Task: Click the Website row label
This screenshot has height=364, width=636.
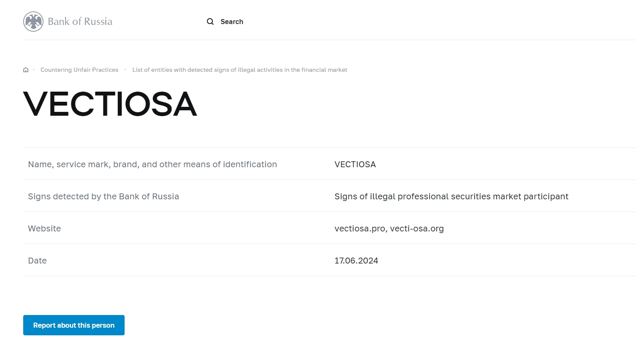Action: click(x=44, y=228)
